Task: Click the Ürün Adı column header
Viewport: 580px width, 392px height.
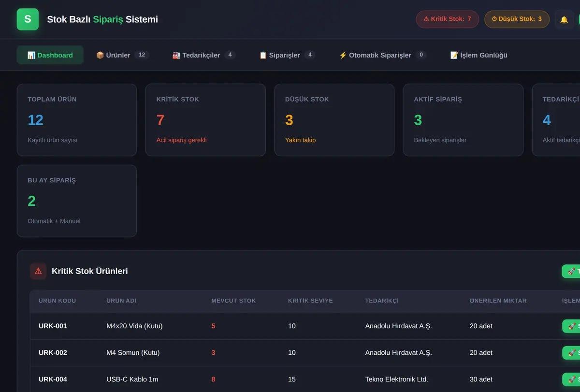Action: click(x=121, y=301)
